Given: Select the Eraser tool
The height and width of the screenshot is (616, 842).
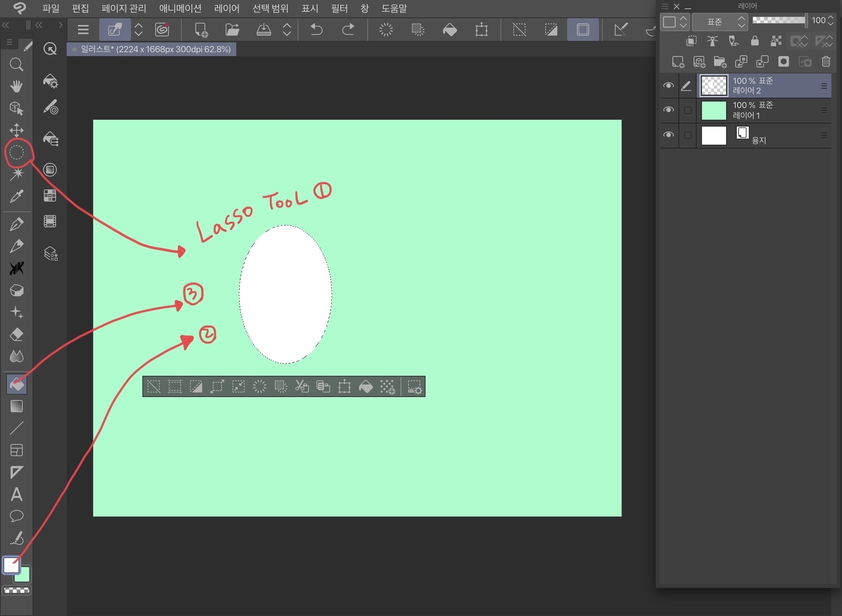Looking at the screenshot, I should coord(17,334).
